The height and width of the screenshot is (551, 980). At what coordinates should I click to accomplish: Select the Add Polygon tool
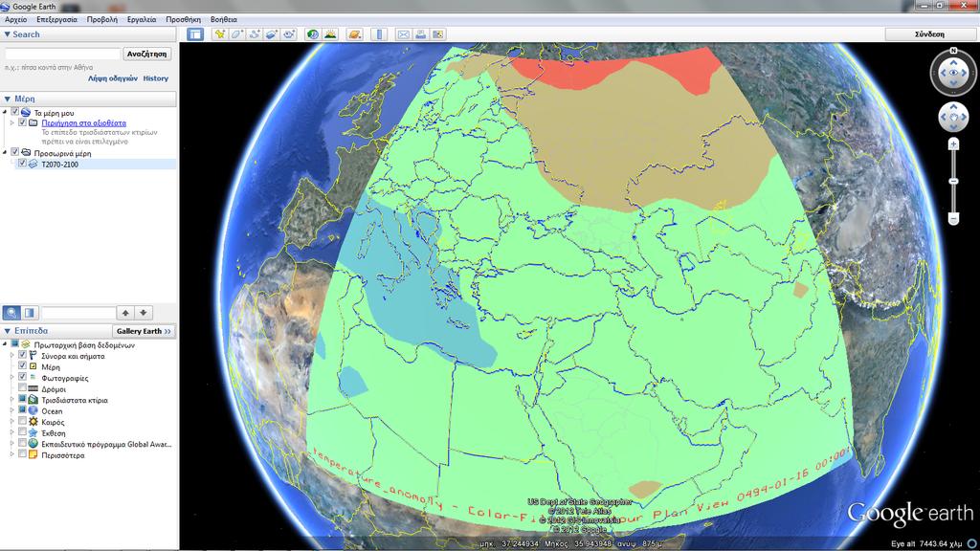click(237, 34)
